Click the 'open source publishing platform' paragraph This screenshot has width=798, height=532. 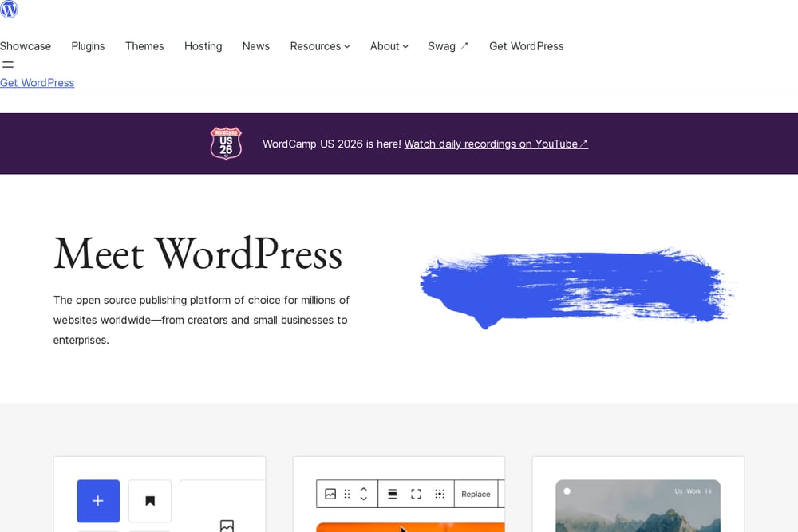(x=202, y=320)
